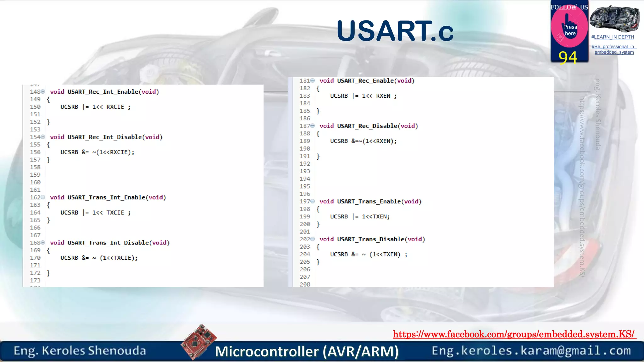Collapse USART_Trans_Disable function at line 202
Viewport: 644px width, 362px height.
tap(313, 239)
